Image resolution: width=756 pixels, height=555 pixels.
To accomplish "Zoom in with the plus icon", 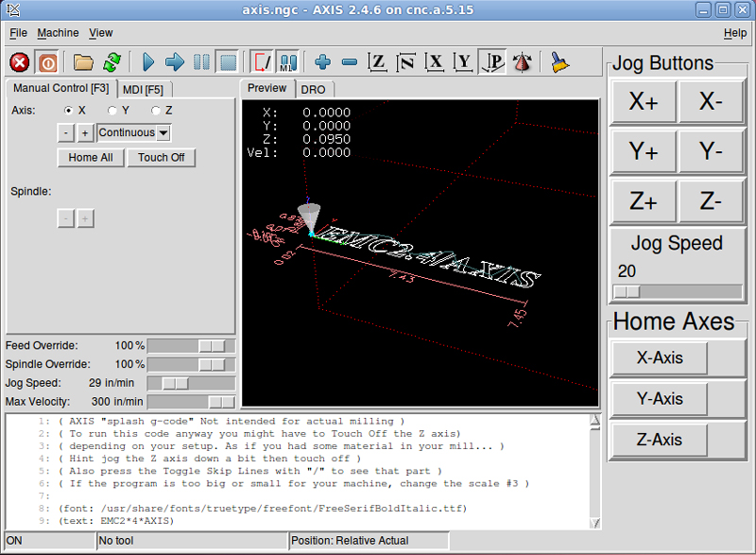I will [x=323, y=62].
